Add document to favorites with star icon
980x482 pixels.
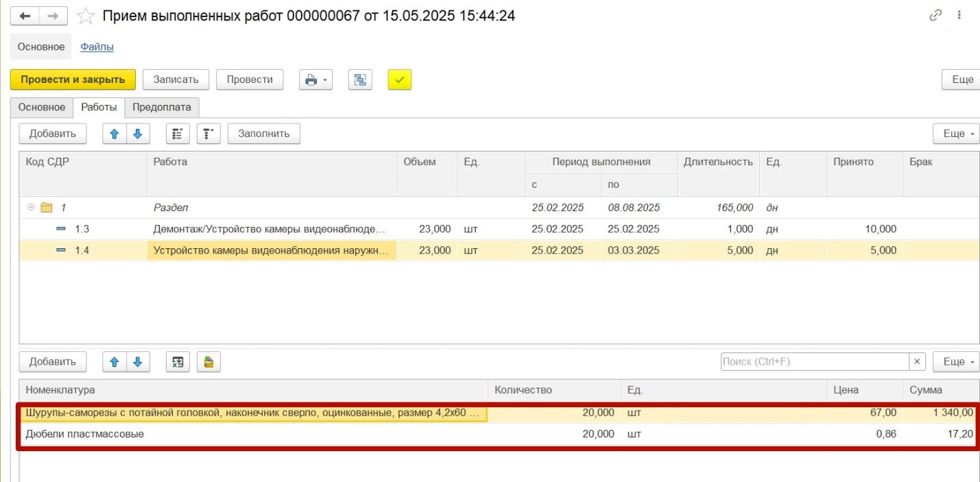pos(85,16)
